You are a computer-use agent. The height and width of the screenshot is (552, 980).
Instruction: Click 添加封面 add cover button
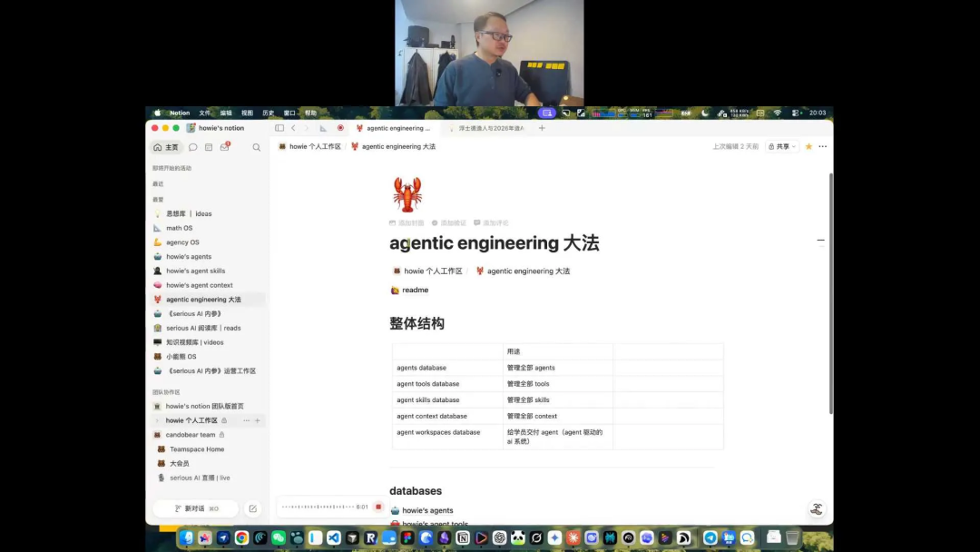click(x=407, y=223)
